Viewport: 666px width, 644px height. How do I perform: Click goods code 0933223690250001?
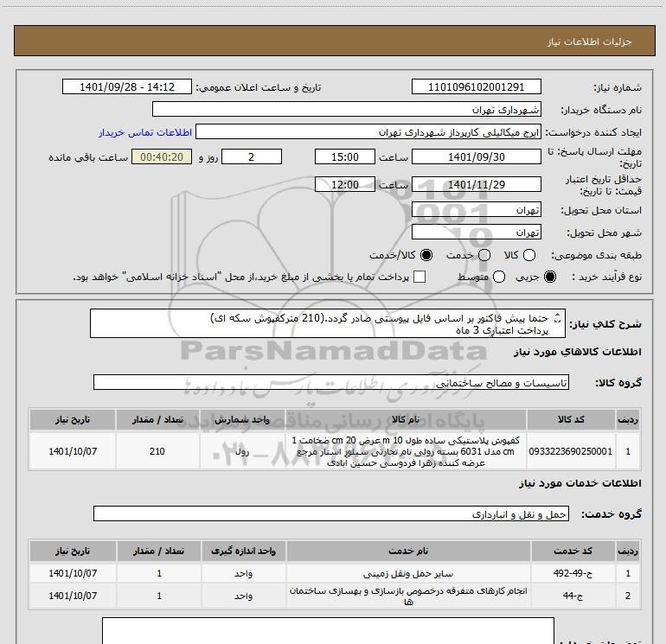[571, 451]
